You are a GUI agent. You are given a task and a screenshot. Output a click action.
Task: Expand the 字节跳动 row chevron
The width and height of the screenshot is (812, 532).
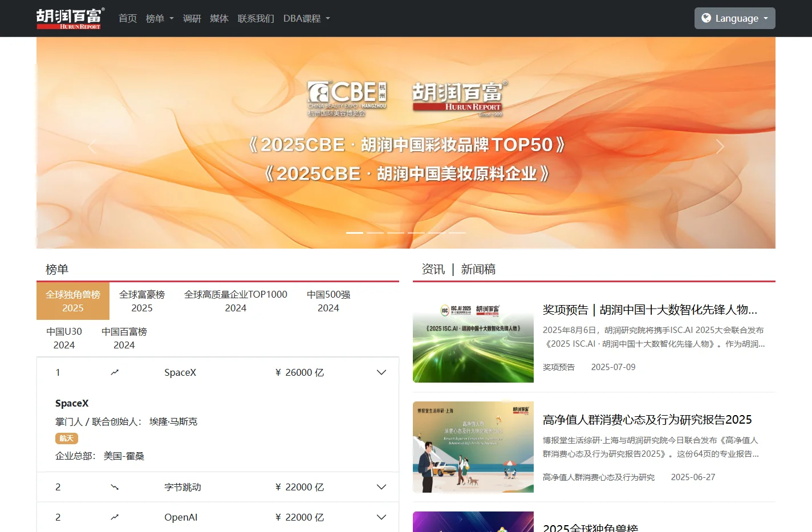point(381,487)
